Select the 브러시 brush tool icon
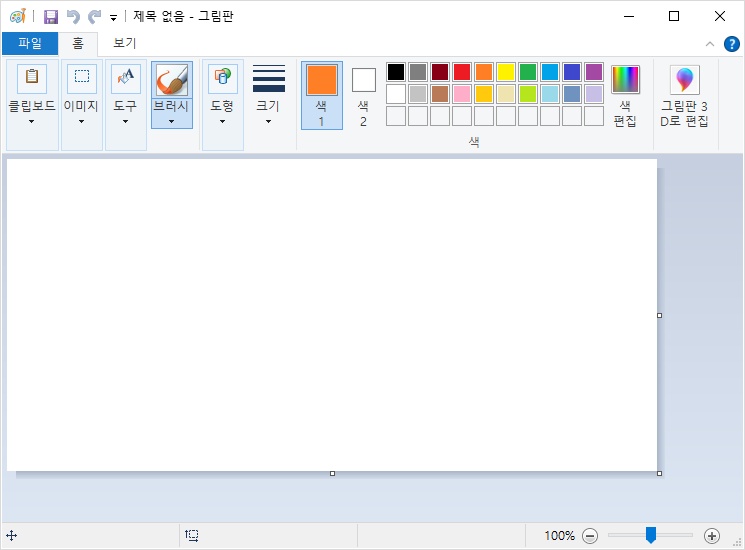 (172, 80)
